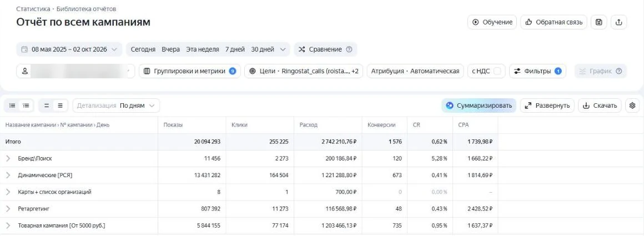This screenshot has height=236, width=644.
Task: Open Атрибуция Автоматическая selector
Action: pos(415,71)
